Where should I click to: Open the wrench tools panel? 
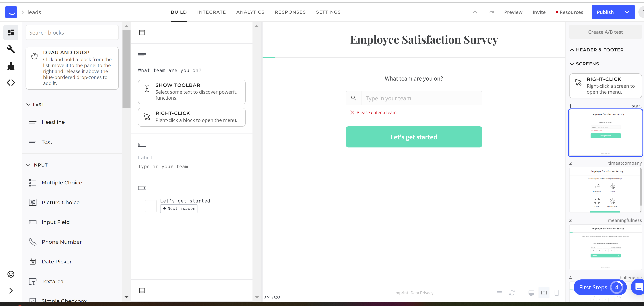(11, 49)
